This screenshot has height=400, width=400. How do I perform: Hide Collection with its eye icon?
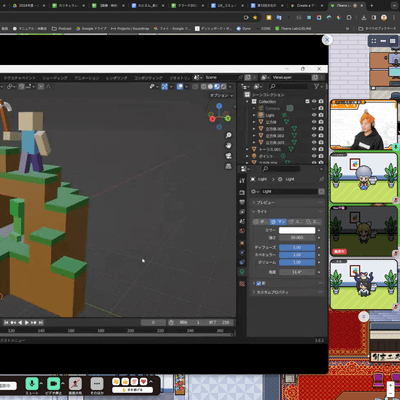pos(314,101)
